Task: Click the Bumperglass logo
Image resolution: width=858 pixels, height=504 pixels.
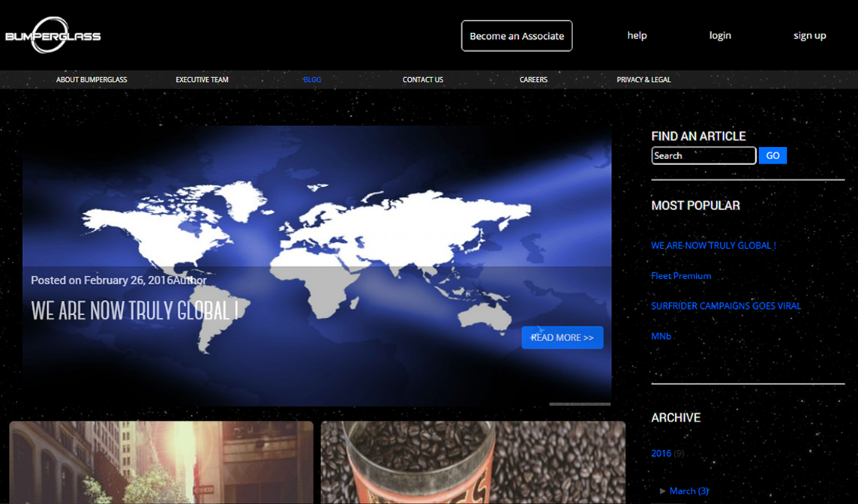Action: pos(52,35)
